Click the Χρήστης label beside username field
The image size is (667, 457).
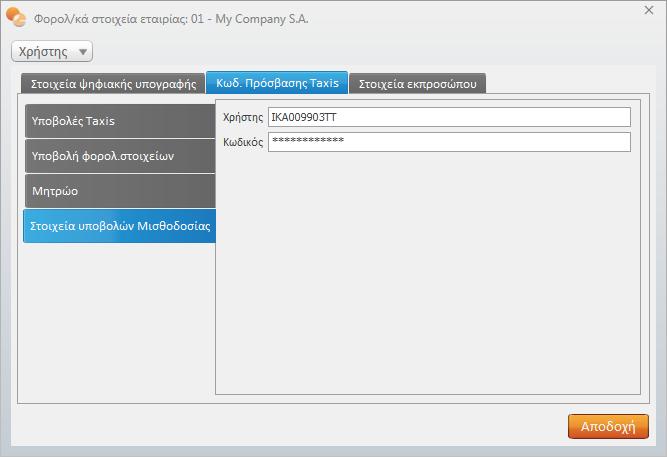240,118
